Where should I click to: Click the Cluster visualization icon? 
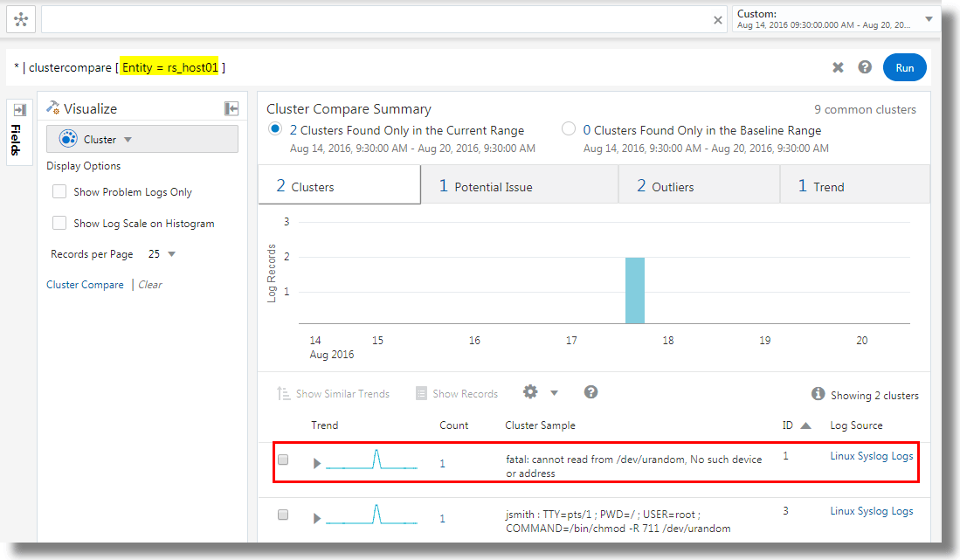(68, 138)
